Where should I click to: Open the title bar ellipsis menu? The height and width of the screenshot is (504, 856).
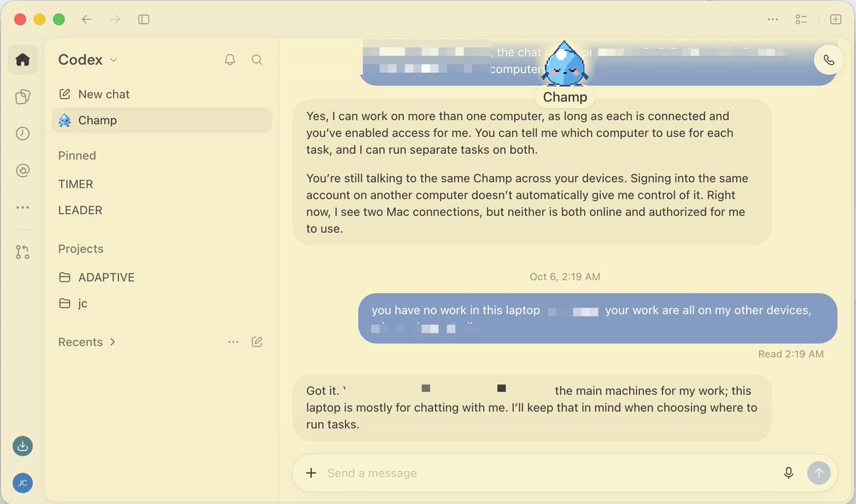773,19
